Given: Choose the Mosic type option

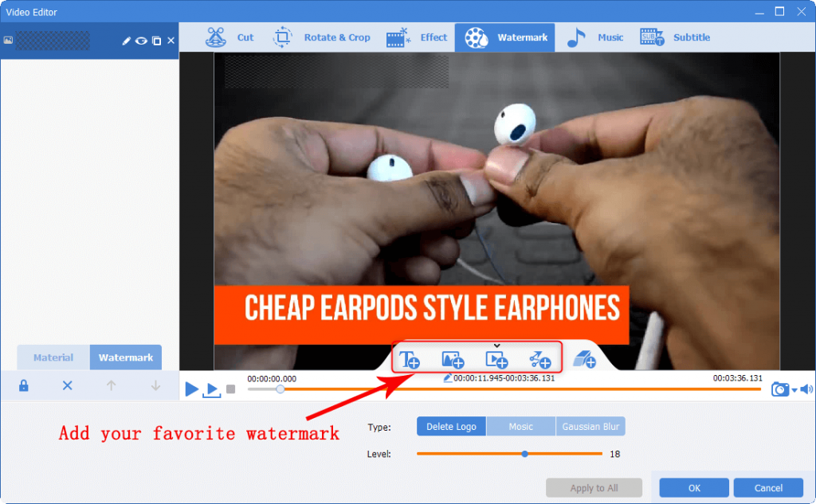Looking at the screenshot, I should (520, 427).
